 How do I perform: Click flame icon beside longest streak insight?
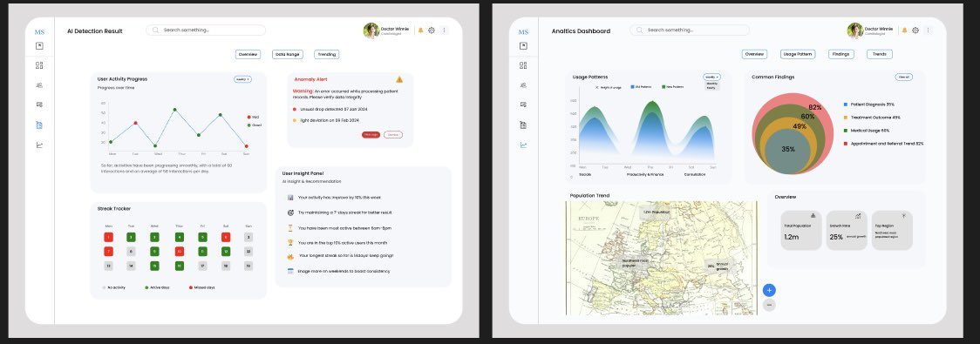tap(290, 256)
